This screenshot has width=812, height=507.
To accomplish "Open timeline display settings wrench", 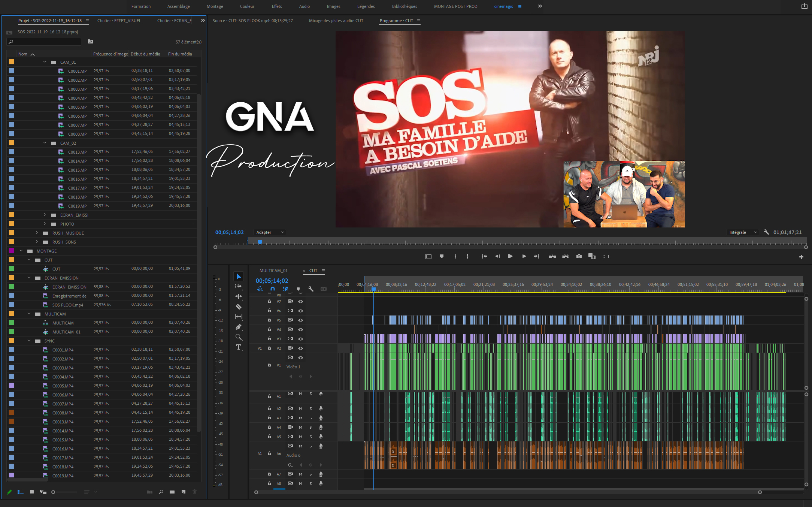I will 311,289.
